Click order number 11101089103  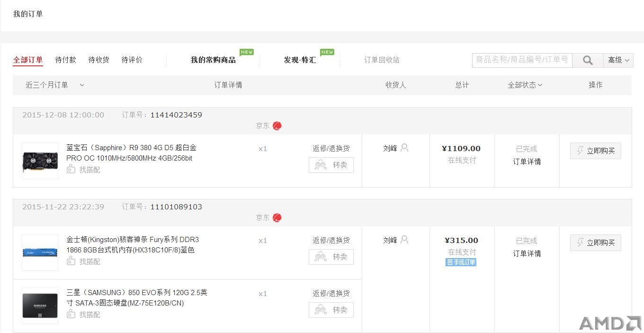pyautogui.click(x=176, y=207)
